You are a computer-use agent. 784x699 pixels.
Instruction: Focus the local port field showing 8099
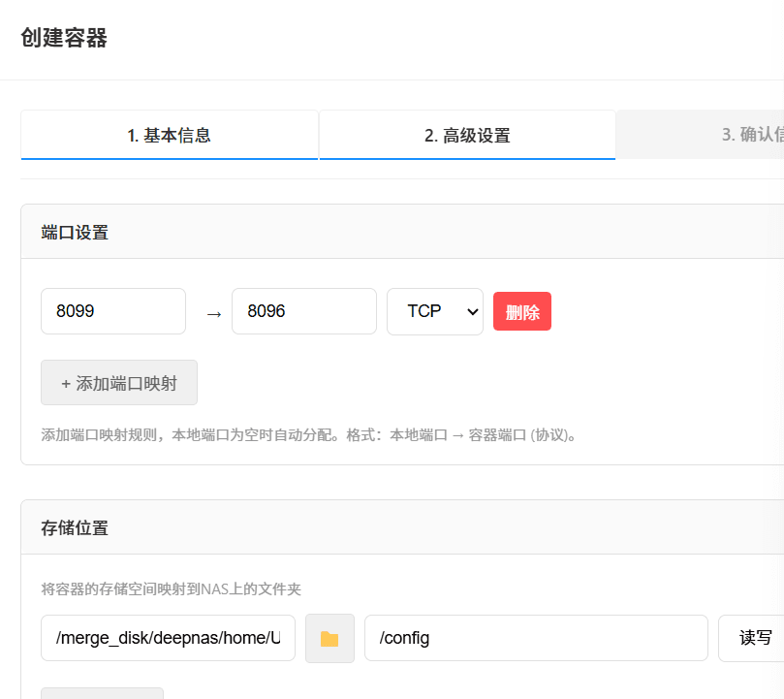[113, 311]
